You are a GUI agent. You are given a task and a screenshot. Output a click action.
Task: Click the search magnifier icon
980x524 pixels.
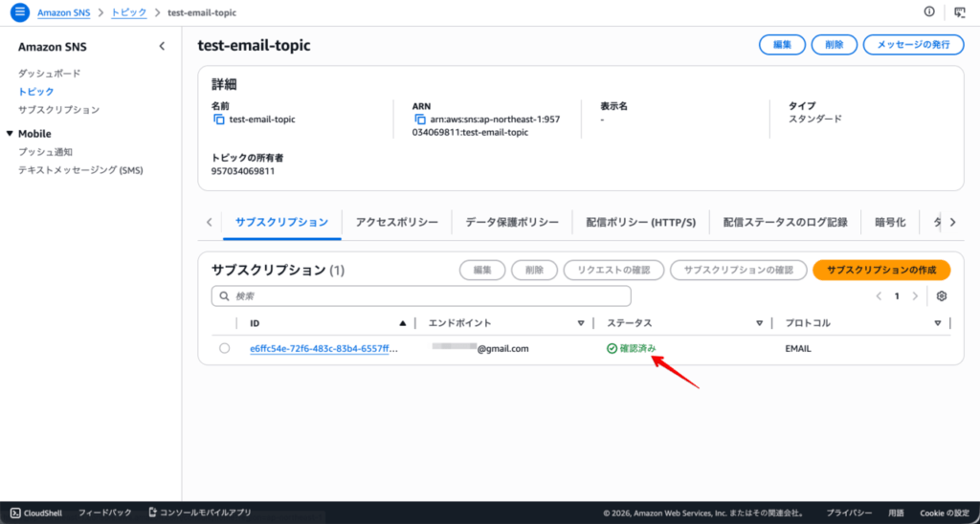(224, 296)
